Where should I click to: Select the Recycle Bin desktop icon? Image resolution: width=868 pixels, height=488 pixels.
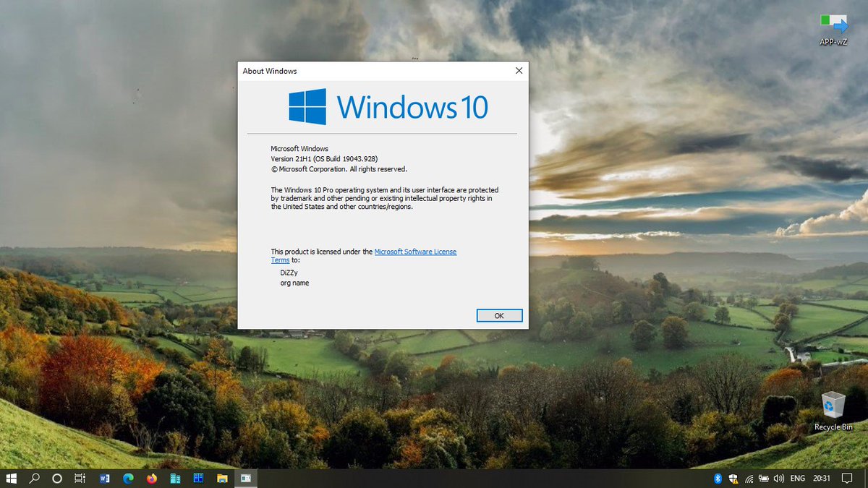(x=833, y=411)
